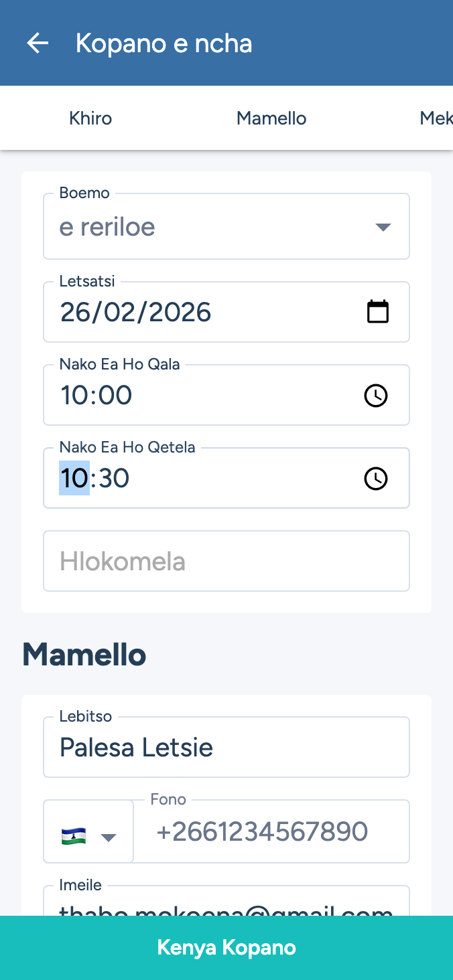Viewport: 453px width, 980px height.
Task: Select the highlighted hour in end time
Action: [x=74, y=479]
